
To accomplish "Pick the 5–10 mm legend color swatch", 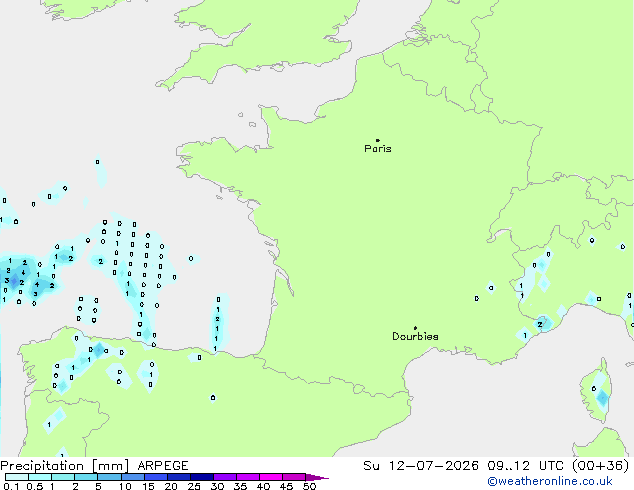I will (x=109, y=477).
